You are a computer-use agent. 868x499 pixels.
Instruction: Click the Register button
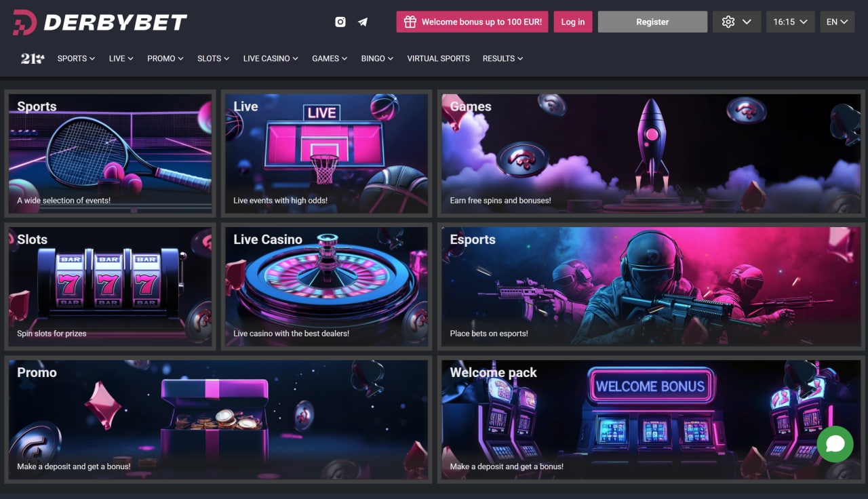(652, 22)
